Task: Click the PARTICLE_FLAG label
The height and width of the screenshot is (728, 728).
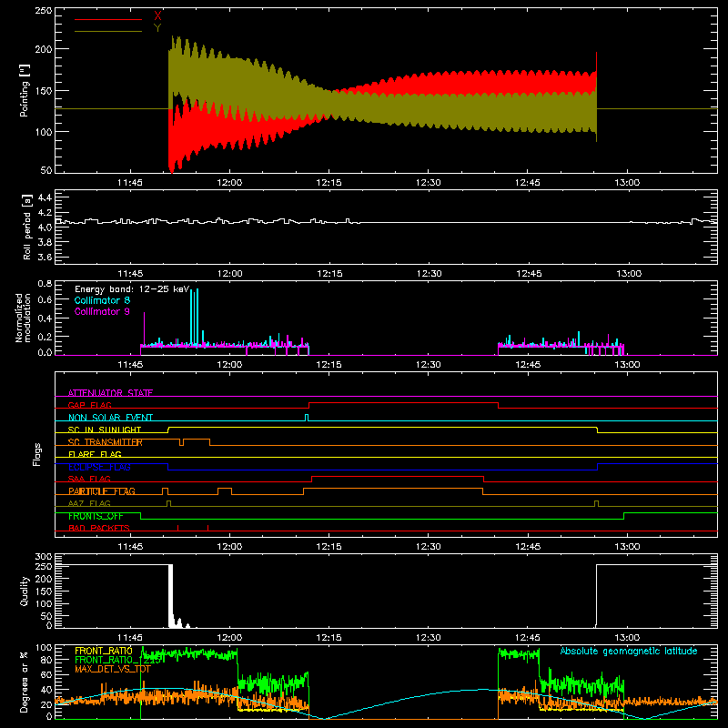Action: [102, 491]
